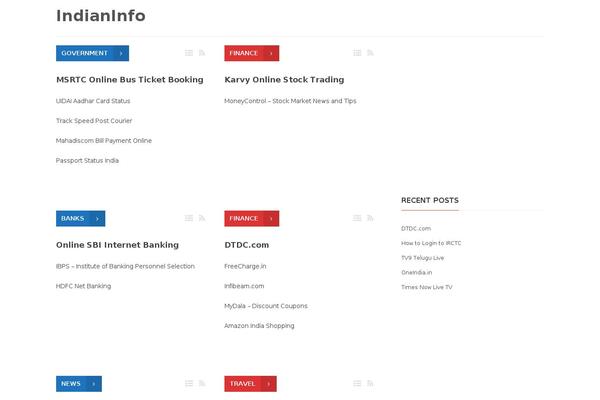
Task: Open the Finance category above Karvy
Action: (251, 53)
